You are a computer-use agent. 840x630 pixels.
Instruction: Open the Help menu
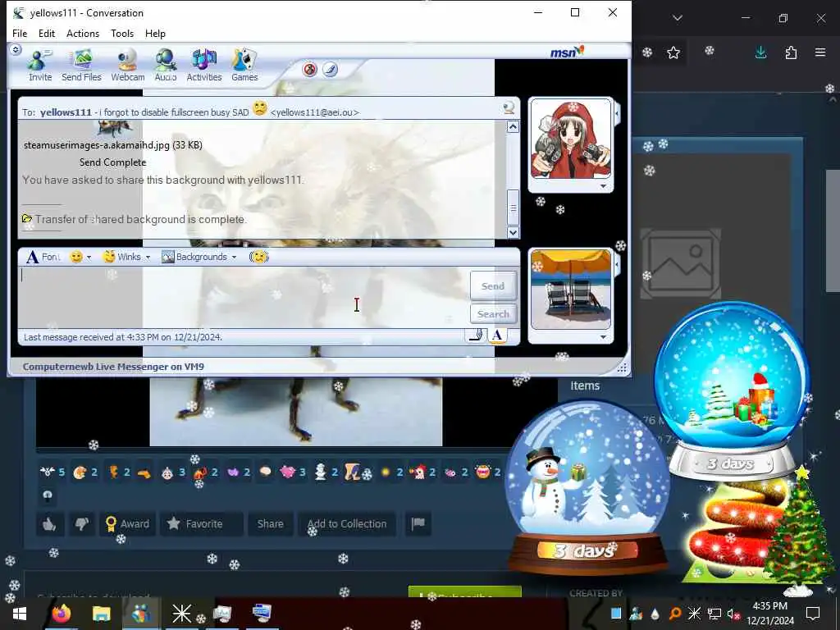(155, 33)
